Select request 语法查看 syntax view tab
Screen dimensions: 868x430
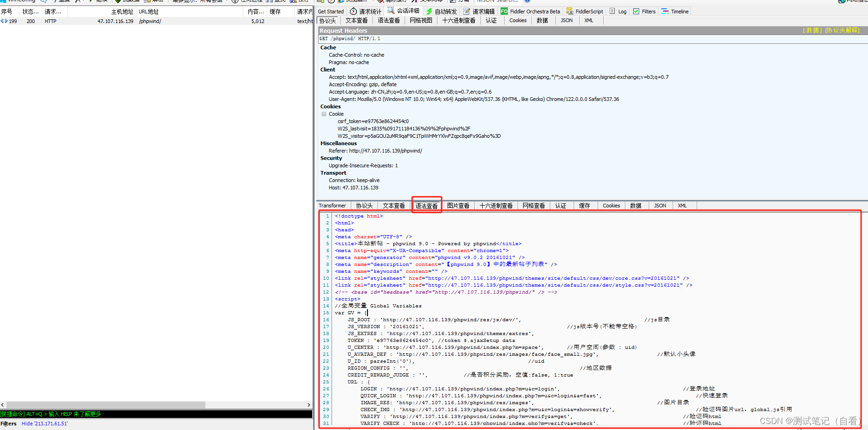pos(389,20)
